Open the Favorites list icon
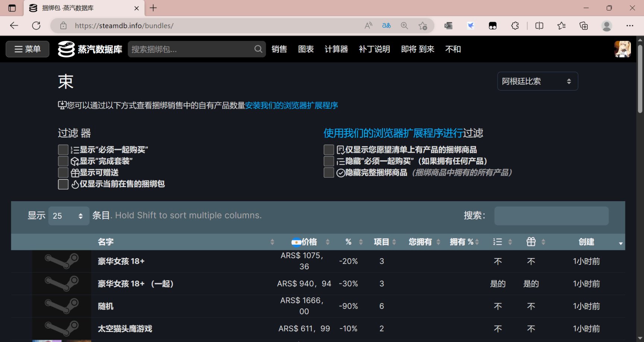Viewport: 644px width, 342px height. 561,26
